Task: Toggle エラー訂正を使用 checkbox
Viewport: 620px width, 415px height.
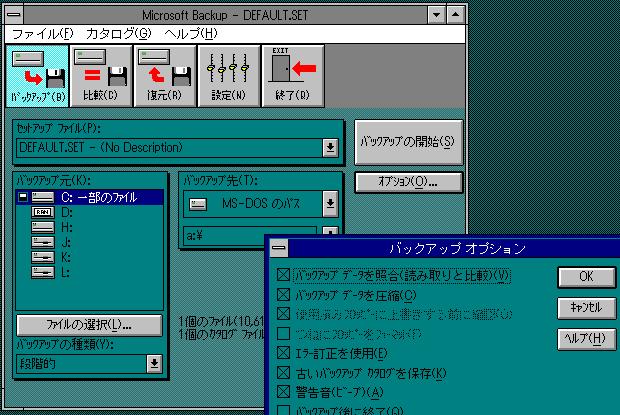Action: (x=284, y=353)
